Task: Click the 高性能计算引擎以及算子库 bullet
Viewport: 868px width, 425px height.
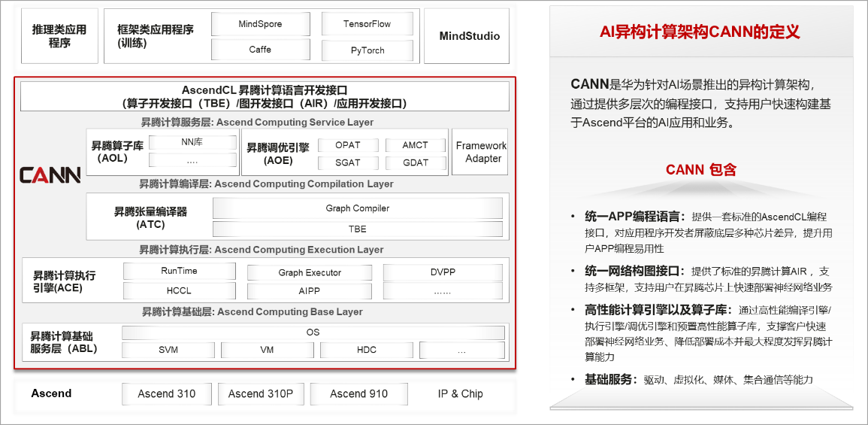Action: pos(709,333)
